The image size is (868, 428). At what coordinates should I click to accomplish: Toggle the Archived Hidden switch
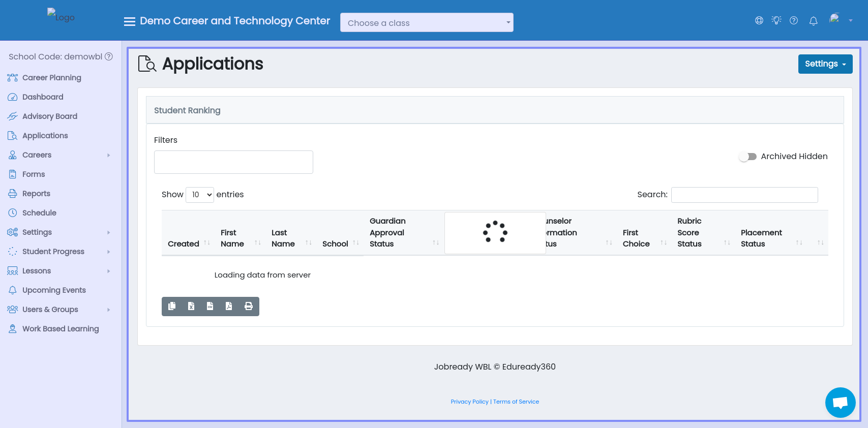[747, 157]
